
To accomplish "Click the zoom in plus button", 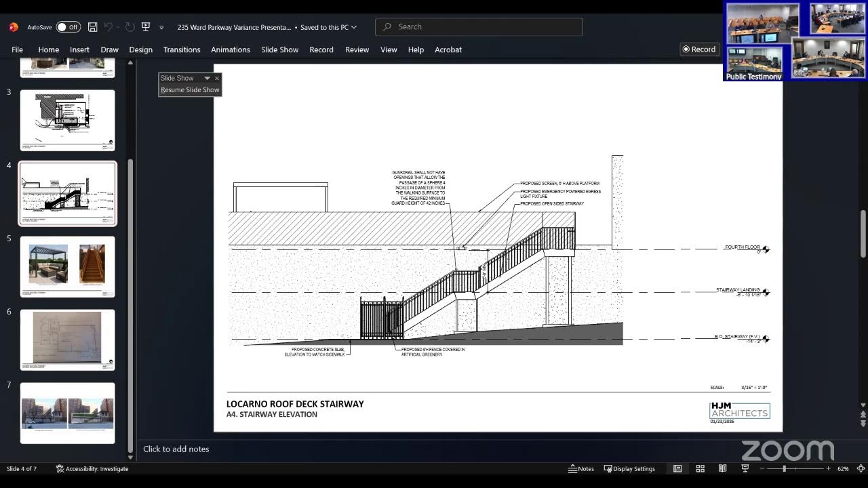I will point(828,469).
